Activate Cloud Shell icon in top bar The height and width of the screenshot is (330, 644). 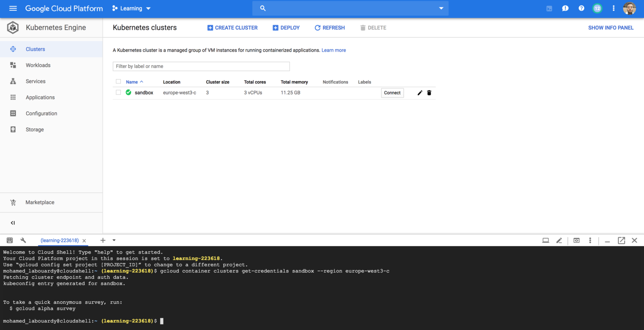coord(549,8)
